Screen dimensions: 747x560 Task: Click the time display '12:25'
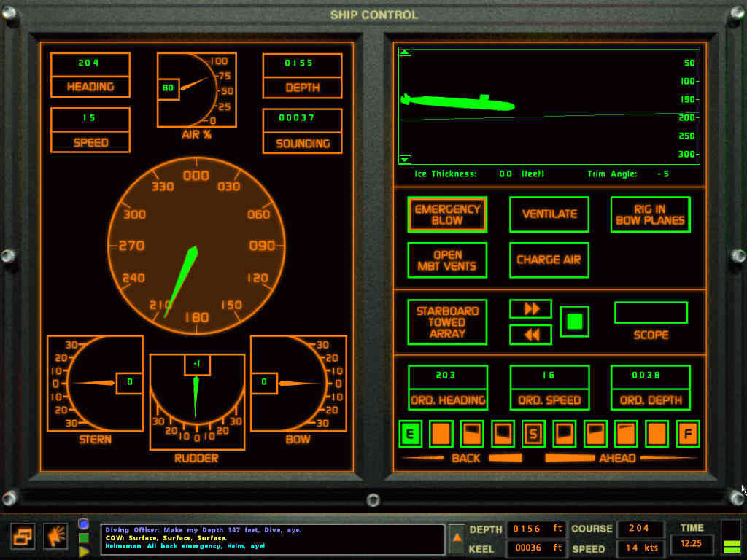pos(692,544)
